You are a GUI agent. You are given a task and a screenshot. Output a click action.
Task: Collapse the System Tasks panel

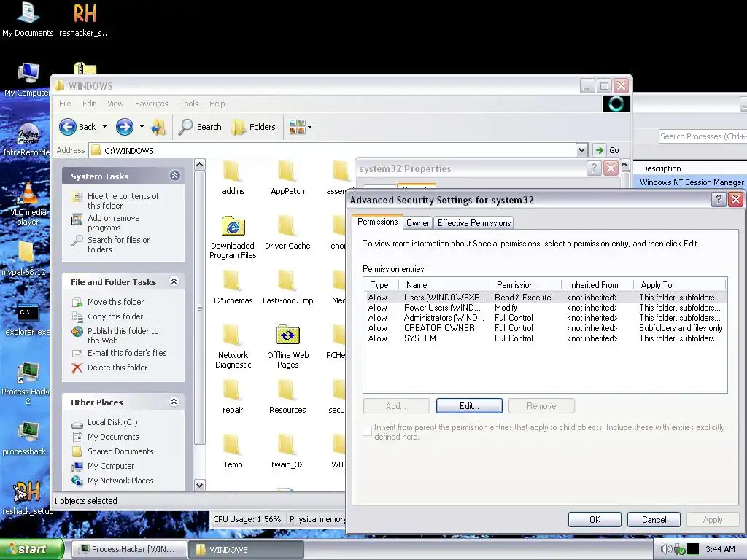(x=174, y=176)
